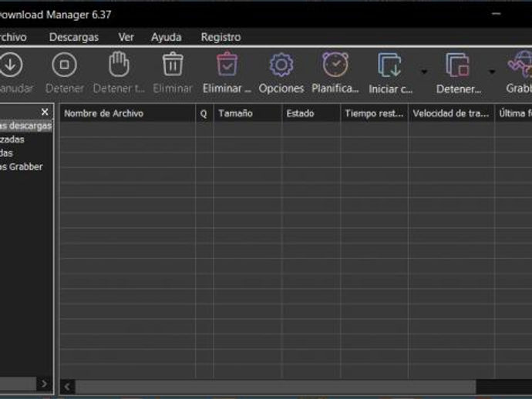532x399 pixels.
Task: Sort by Estado column header
Action: coord(311,113)
